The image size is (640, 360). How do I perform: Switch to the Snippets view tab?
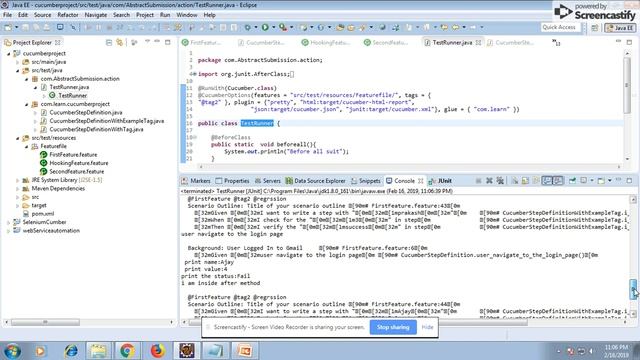(366, 181)
